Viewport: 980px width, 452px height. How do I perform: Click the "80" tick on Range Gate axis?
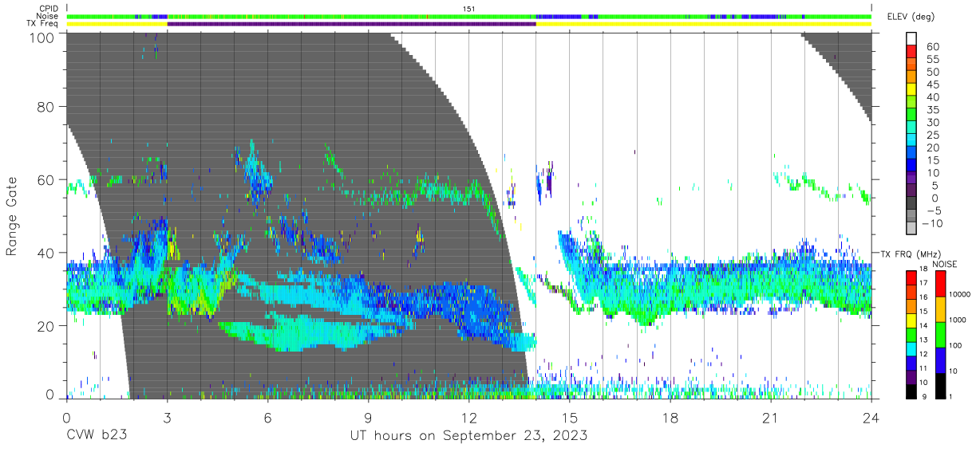[48, 107]
